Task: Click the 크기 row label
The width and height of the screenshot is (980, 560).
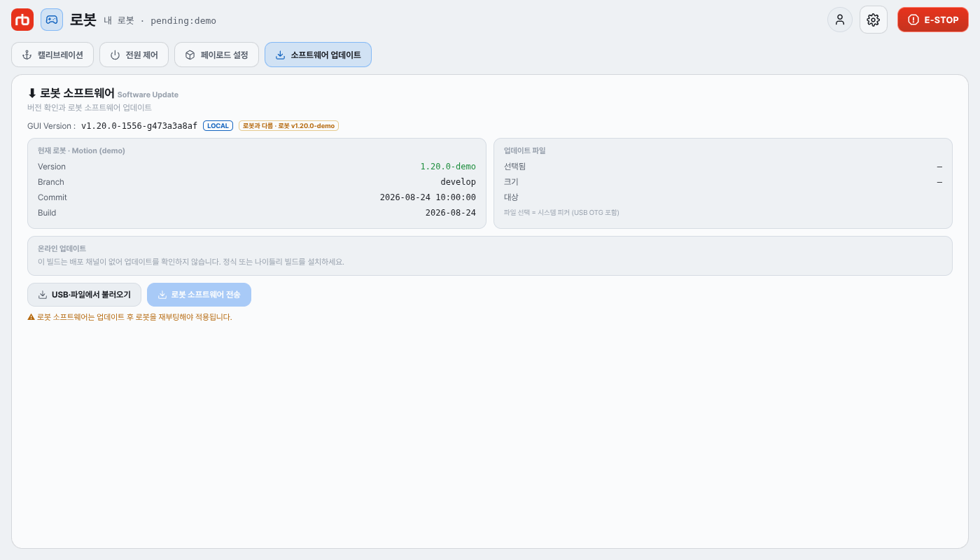Action: pos(511,182)
